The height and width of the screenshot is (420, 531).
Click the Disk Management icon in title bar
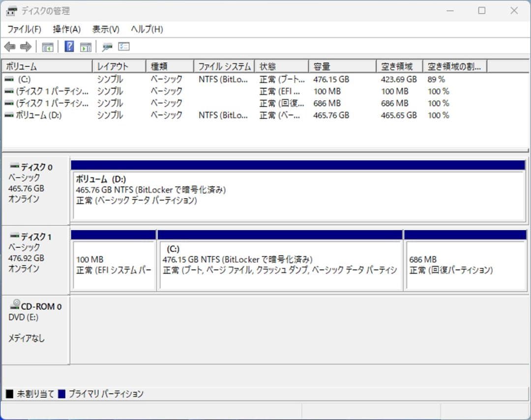click(x=10, y=10)
